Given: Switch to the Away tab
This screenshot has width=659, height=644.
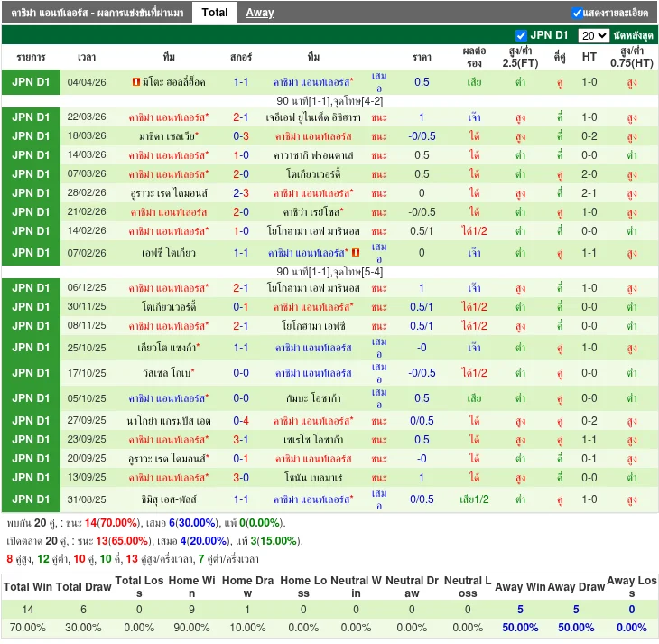Looking at the screenshot, I should pos(260,13).
